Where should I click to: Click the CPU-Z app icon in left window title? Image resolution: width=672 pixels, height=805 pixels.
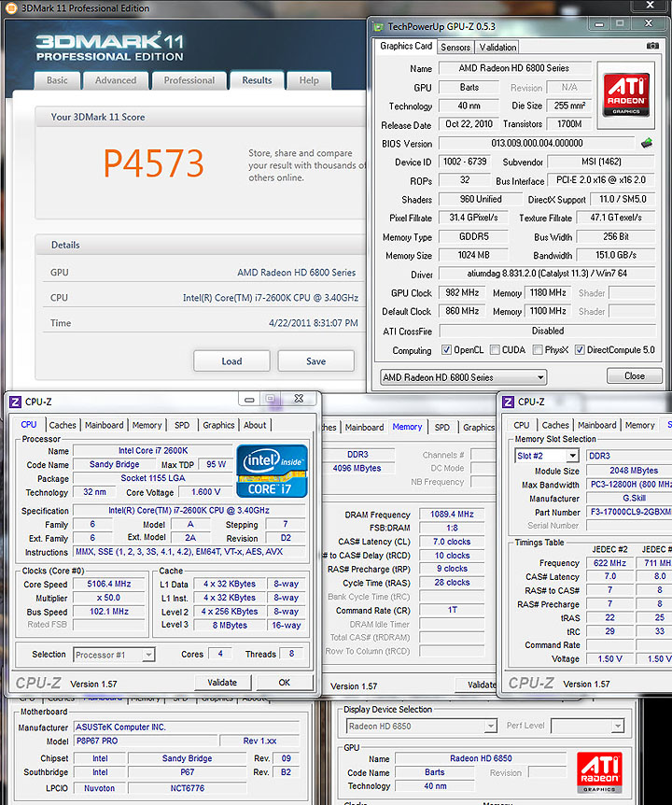(x=15, y=402)
